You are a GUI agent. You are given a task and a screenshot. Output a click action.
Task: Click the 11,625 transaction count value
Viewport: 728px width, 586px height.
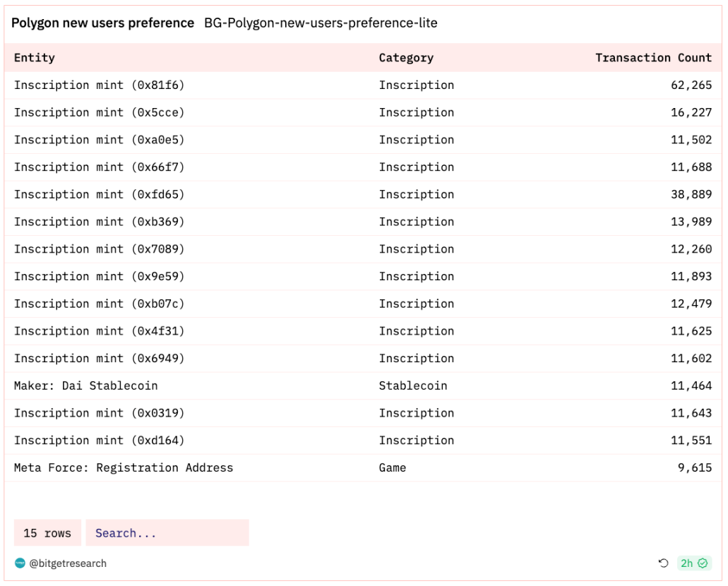(x=691, y=331)
